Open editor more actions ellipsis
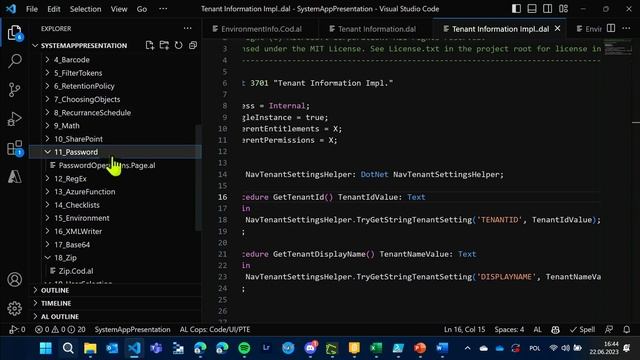This screenshot has width=640, height=360. pyautogui.click(x=626, y=28)
